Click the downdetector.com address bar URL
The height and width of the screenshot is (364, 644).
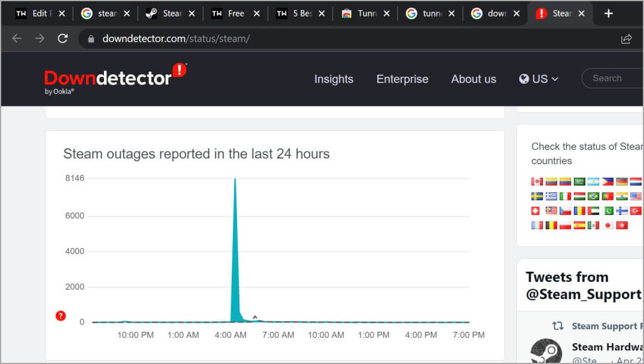click(176, 39)
